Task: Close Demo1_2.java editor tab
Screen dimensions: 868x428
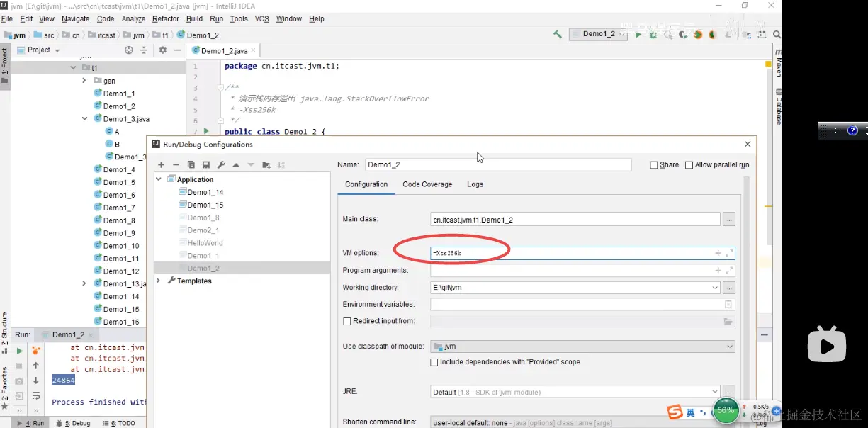Action: (253, 51)
